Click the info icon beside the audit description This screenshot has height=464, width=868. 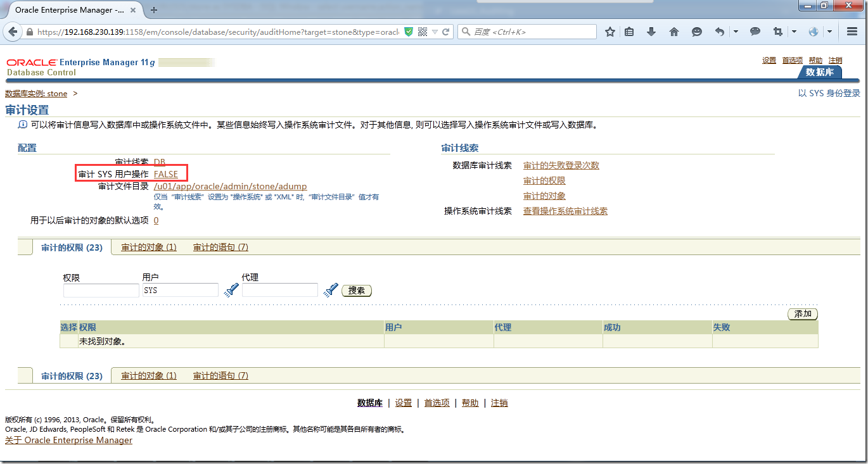pos(23,125)
